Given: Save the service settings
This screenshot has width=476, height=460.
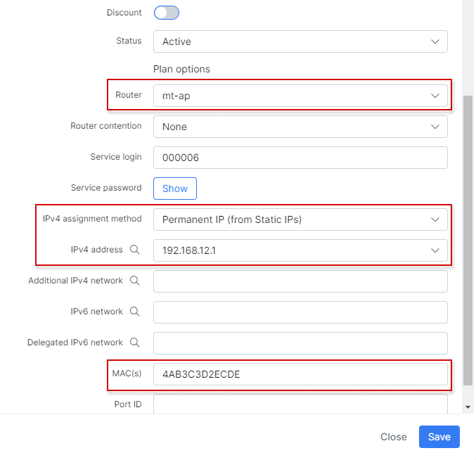Looking at the screenshot, I should pyautogui.click(x=439, y=437).
